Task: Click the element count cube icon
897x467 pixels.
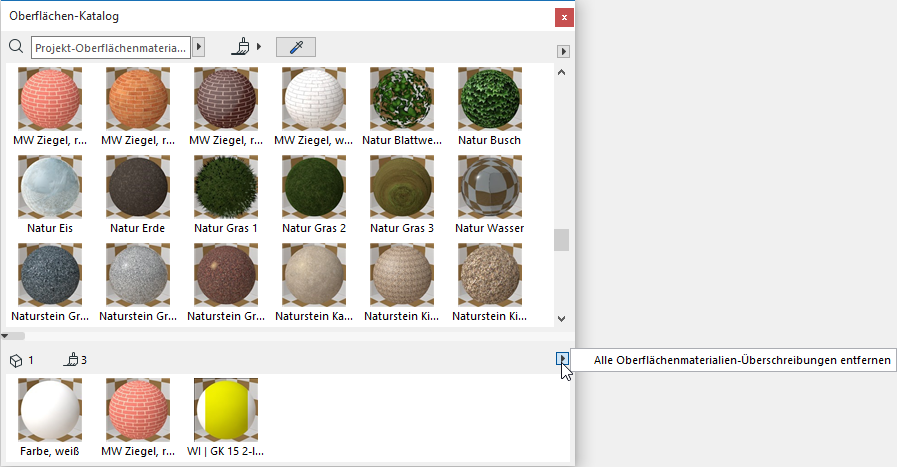Action: [15, 360]
